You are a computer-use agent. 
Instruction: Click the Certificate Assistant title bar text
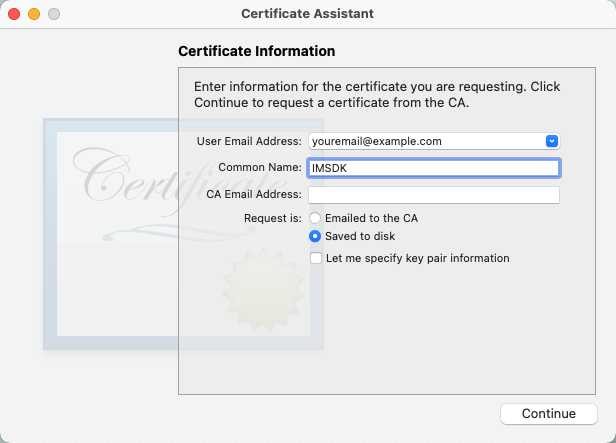(308, 14)
